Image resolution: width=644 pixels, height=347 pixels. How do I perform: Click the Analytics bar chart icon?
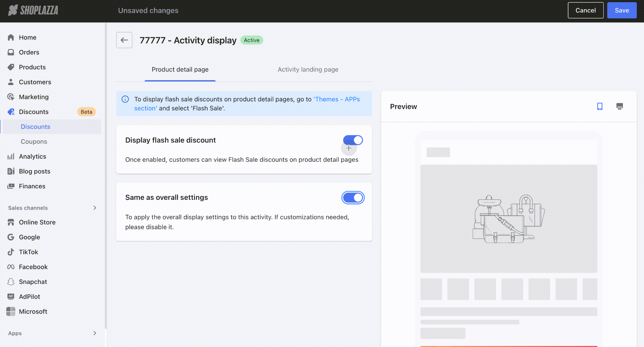point(11,156)
